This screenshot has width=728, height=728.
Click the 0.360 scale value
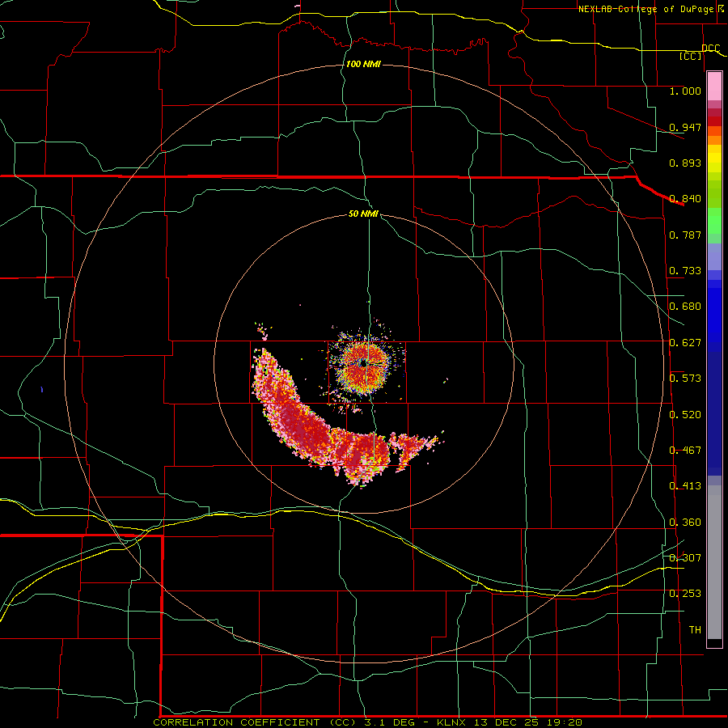(x=685, y=523)
